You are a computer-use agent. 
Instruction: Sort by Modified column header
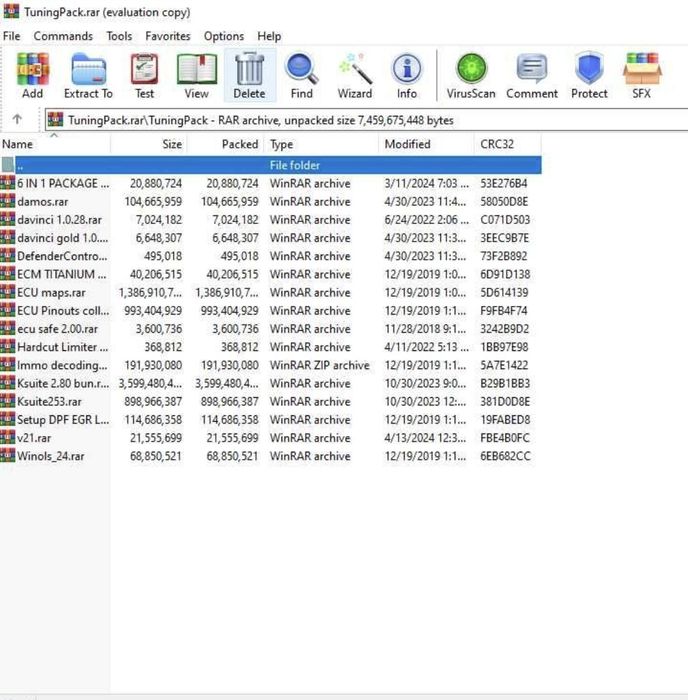[x=426, y=144]
